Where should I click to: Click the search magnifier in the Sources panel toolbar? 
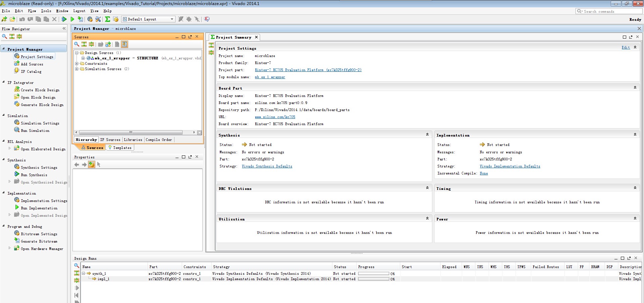coord(77,44)
